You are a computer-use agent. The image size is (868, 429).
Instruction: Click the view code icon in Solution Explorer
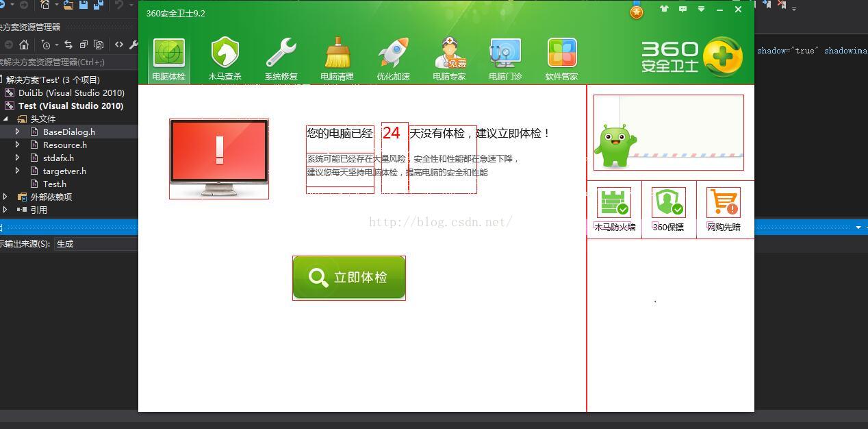119,45
